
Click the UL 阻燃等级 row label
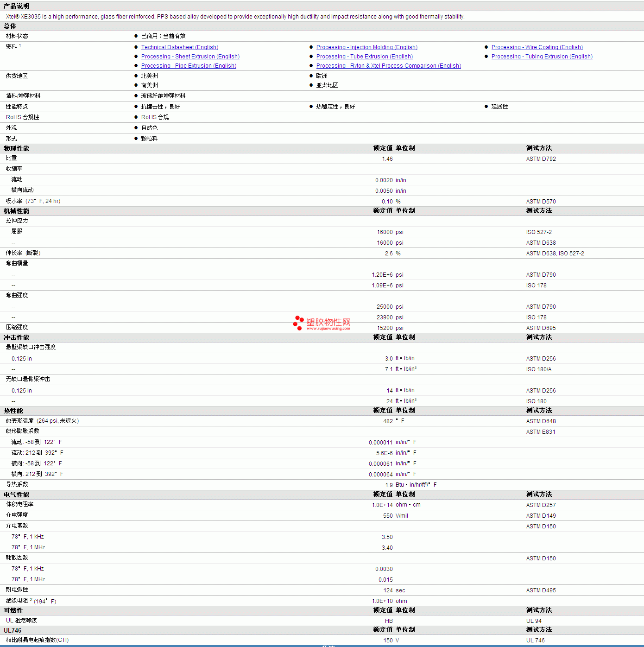pyautogui.click(x=21, y=621)
